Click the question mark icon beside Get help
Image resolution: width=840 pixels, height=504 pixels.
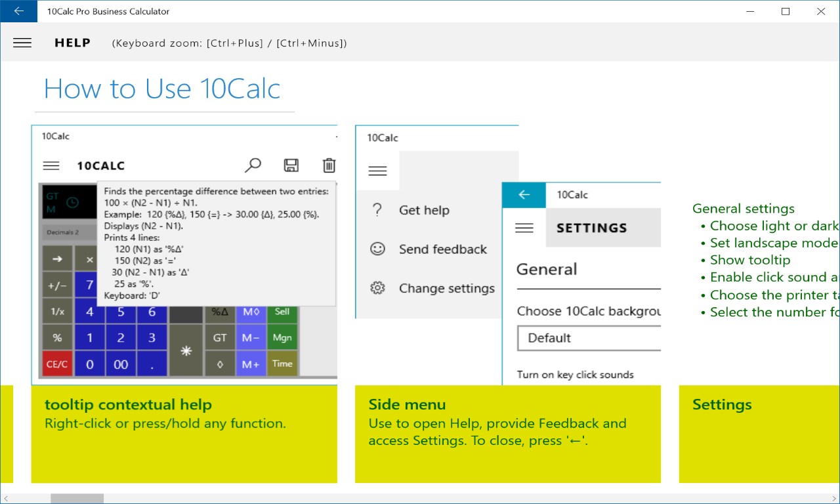point(377,210)
